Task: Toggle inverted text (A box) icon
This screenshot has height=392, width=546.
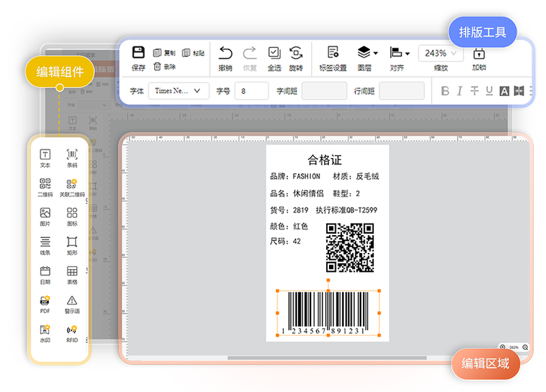Action: [504, 91]
